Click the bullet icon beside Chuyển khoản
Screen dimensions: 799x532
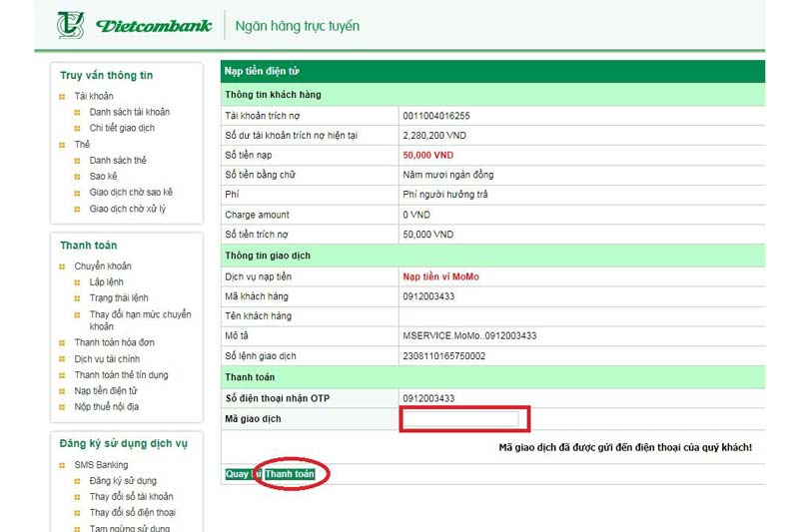point(62,266)
